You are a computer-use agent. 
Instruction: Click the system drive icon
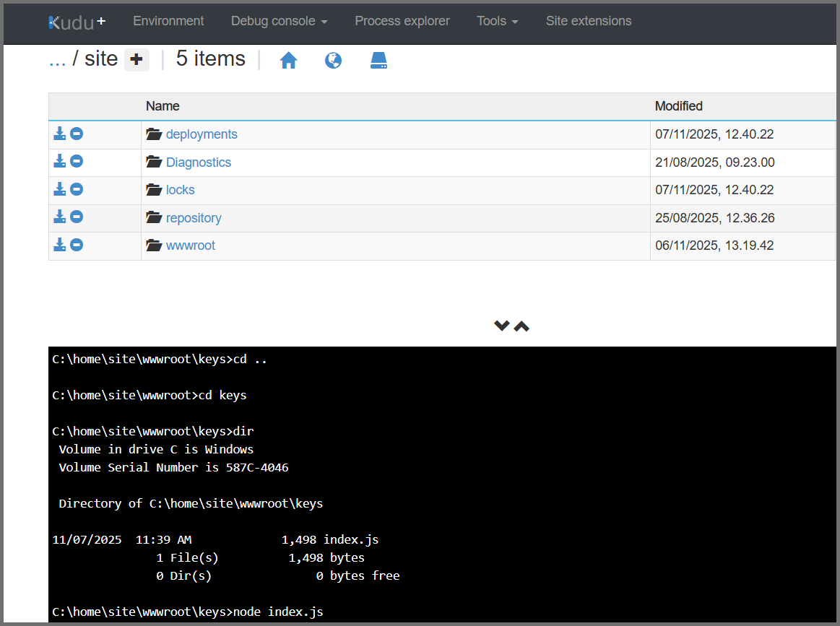click(379, 61)
